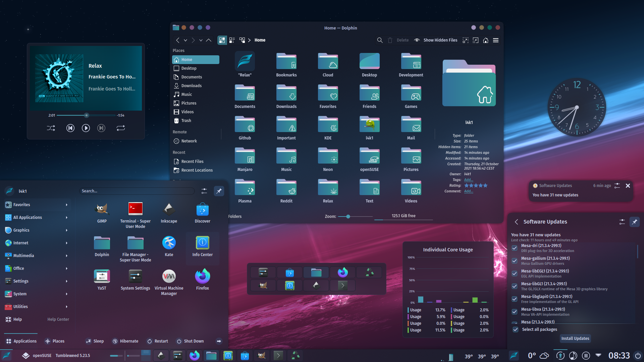Select Desktop in Dolphin Places panel
Viewport: 644px width, 362px height.
196,68
